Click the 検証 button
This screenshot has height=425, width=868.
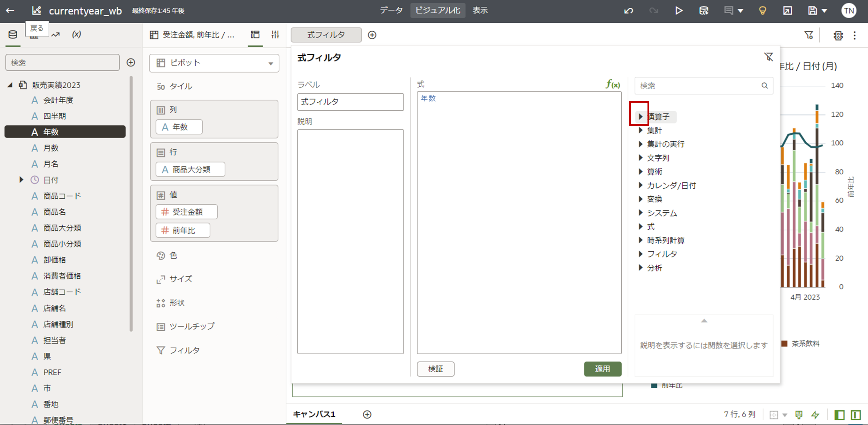[x=435, y=369]
